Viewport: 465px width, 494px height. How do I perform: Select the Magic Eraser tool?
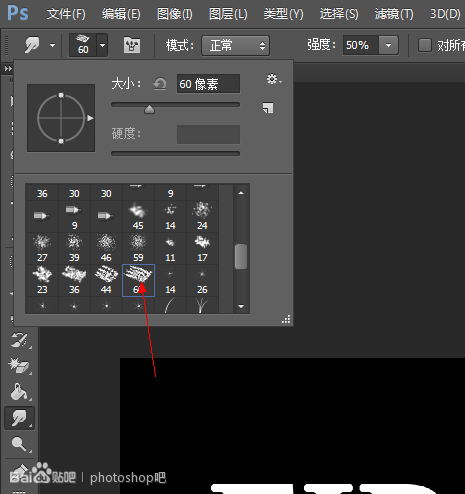coord(19,366)
